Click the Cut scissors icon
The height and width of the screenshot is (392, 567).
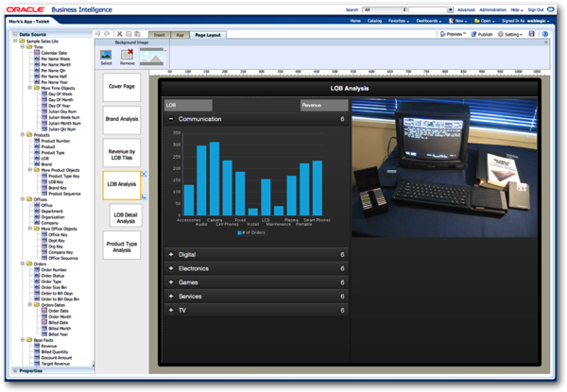(x=119, y=34)
